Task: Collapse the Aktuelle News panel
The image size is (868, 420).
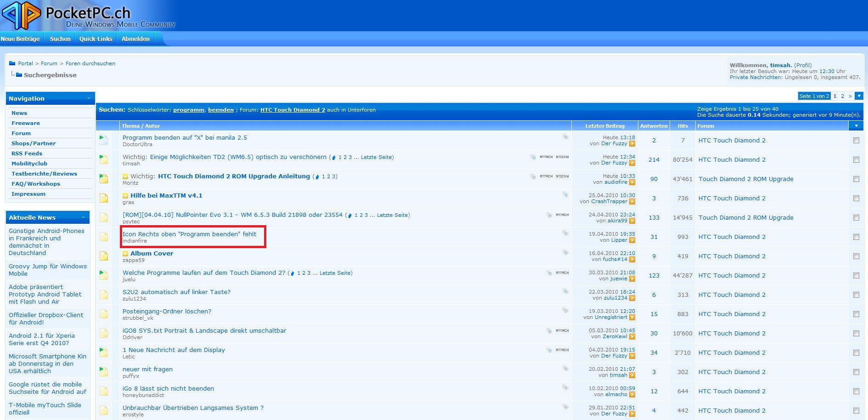Action: point(83,217)
